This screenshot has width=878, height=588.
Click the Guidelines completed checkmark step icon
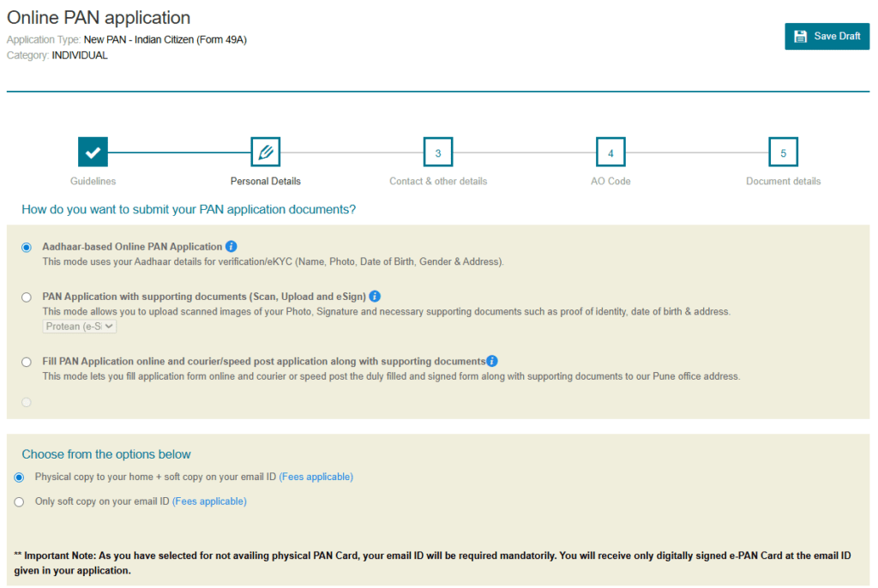click(x=93, y=152)
